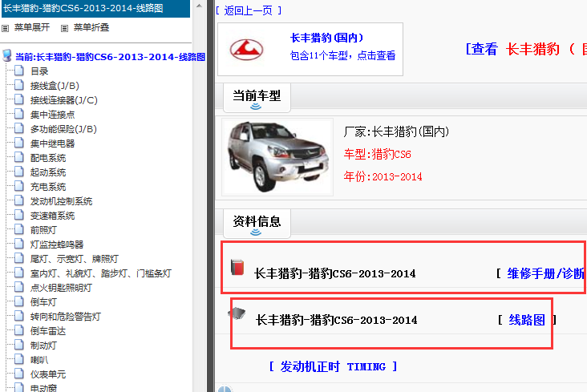Click the text 年份:2013-2014

(383, 176)
